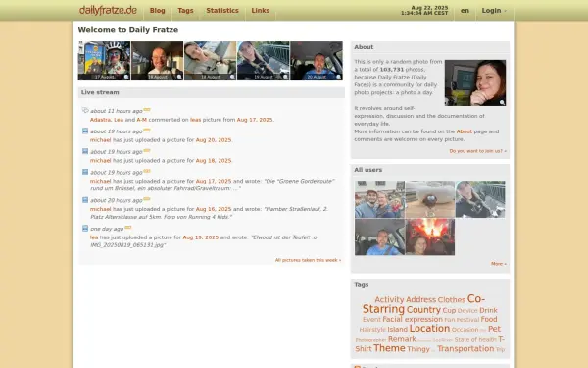Open the Aug 20, 2025 picture link
Image resolution: width=588 pixels, height=368 pixels.
pyautogui.click(x=214, y=140)
